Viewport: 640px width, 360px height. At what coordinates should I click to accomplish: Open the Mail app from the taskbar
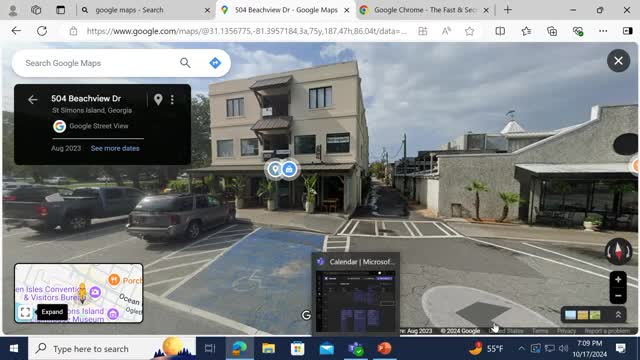tap(327, 349)
